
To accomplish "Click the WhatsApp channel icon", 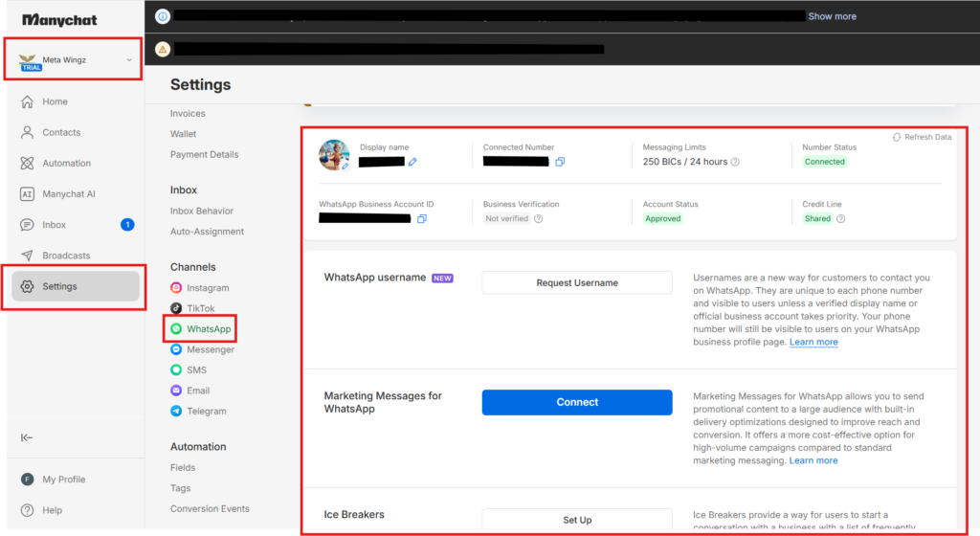I will pyautogui.click(x=176, y=328).
